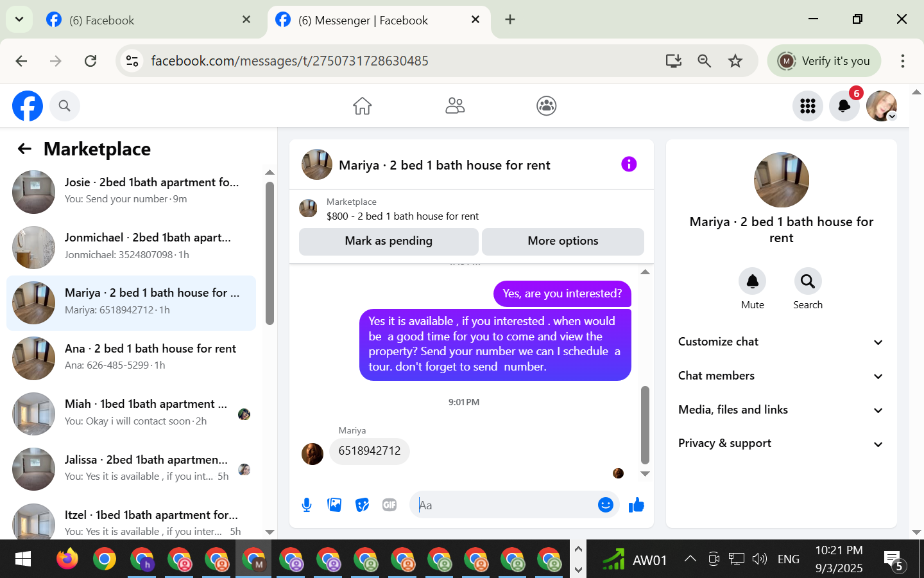
Task: Open the Facebook logo home link
Action: (x=28, y=106)
